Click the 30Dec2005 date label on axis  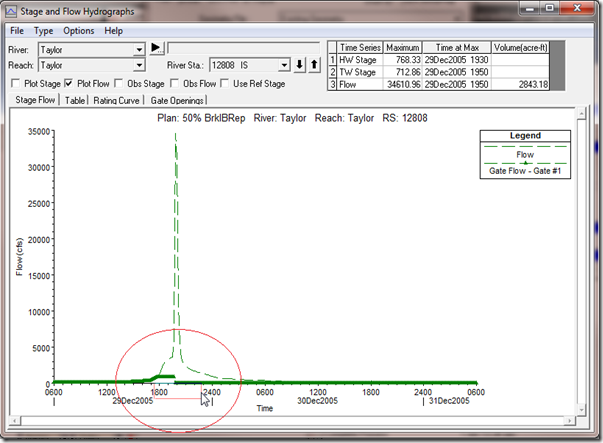tap(317, 401)
